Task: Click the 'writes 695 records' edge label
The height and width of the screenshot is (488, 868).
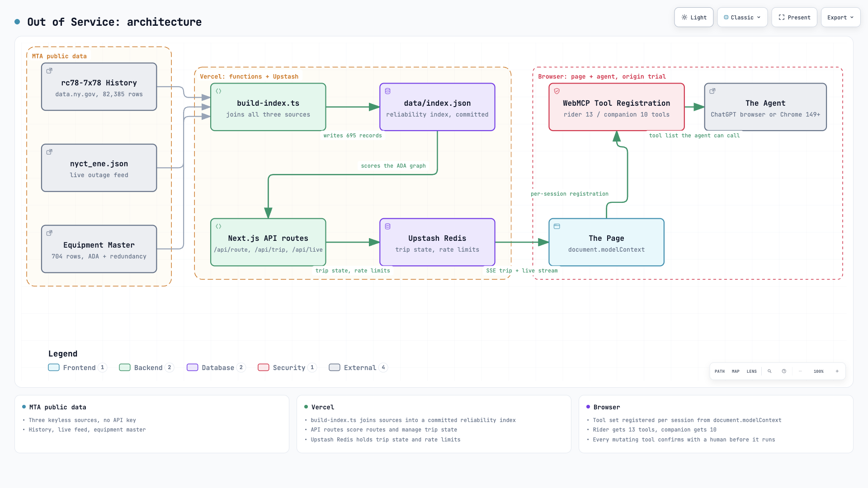Action: tap(353, 136)
